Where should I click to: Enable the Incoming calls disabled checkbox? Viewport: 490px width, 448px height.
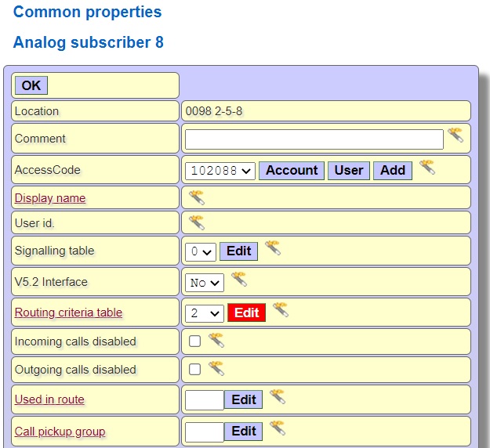195,341
